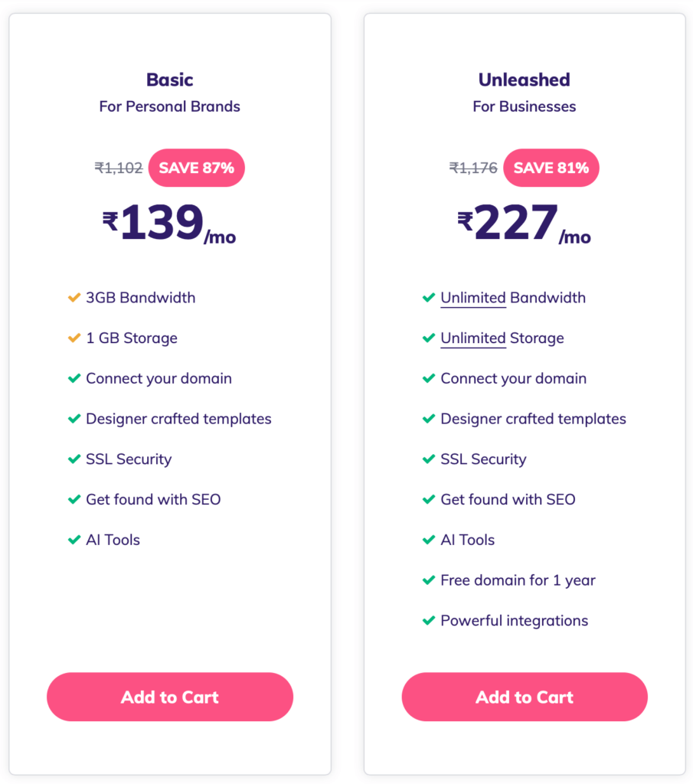Click the orange checkmark beside 1 GB Storage
The width and height of the screenshot is (693, 784).
coord(74,338)
